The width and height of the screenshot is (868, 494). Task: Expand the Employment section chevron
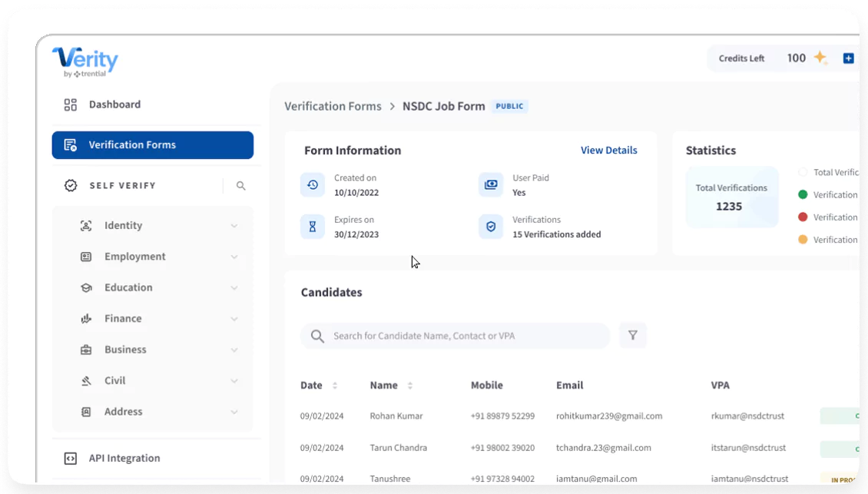pos(234,257)
